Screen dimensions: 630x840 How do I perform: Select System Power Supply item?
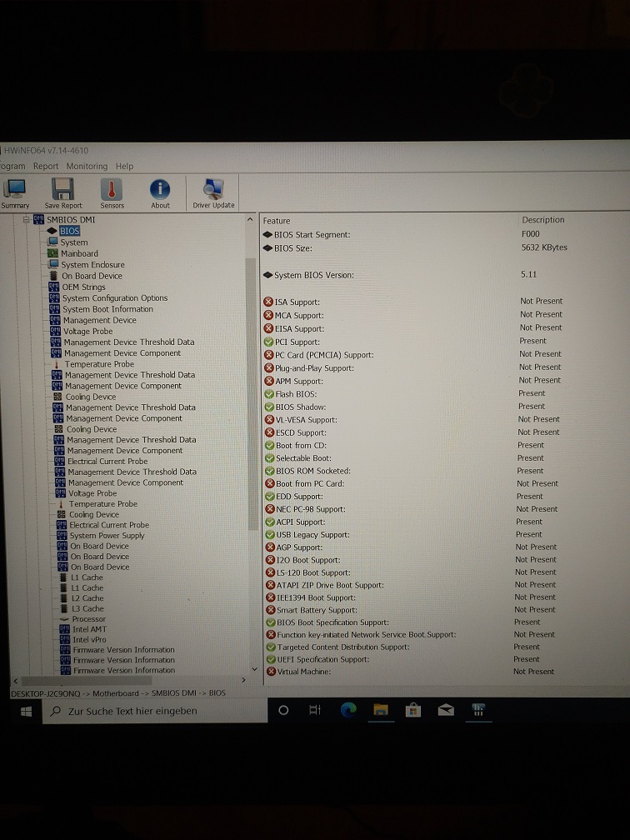click(x=107, y=536)
